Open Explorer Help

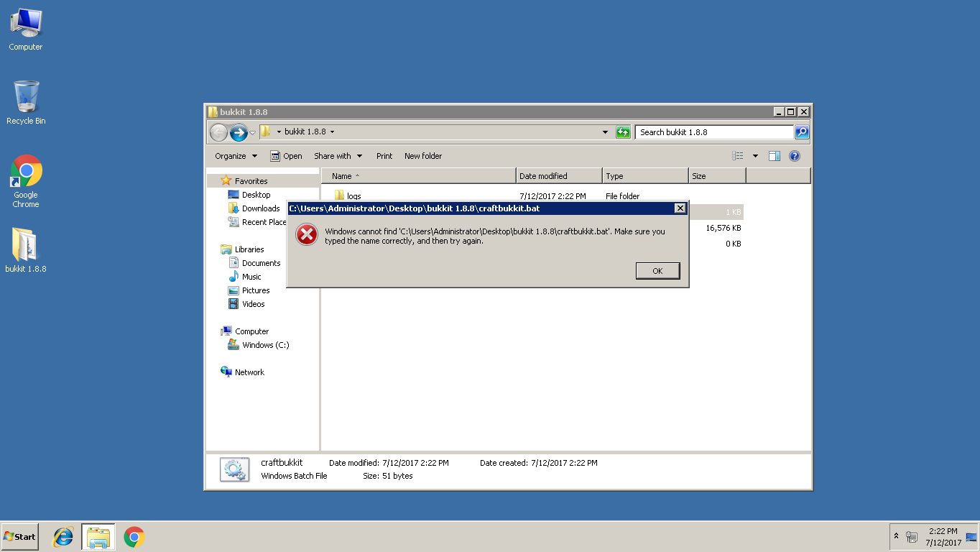[795, 156]
